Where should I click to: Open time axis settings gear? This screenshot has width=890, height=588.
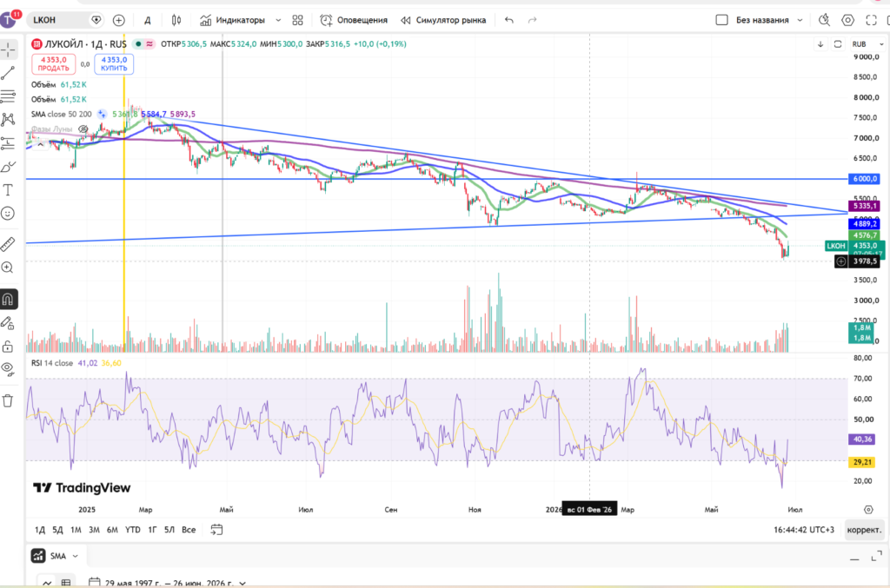(868, 509)
